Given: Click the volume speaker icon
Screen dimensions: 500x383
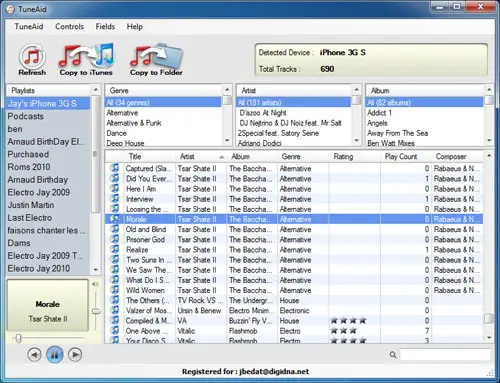Looking at the screenshot, I should [95, 284].
